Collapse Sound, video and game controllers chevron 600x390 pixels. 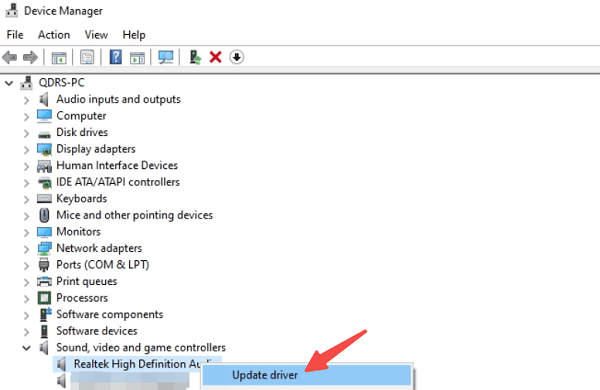coord(26,348)
